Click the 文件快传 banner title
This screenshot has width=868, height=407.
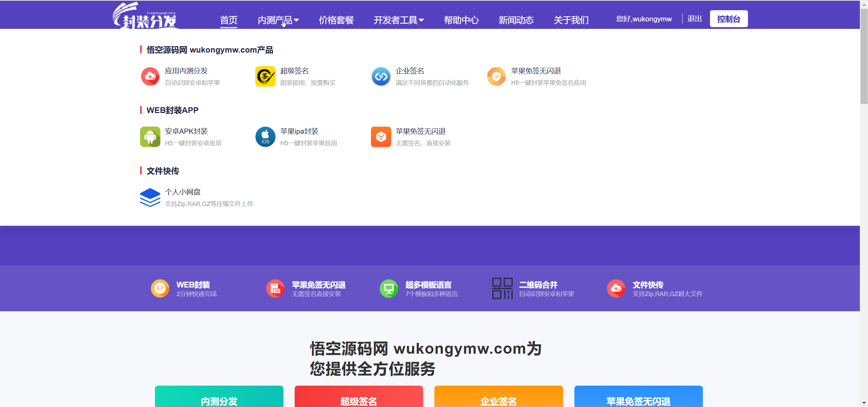click(648, 285)
